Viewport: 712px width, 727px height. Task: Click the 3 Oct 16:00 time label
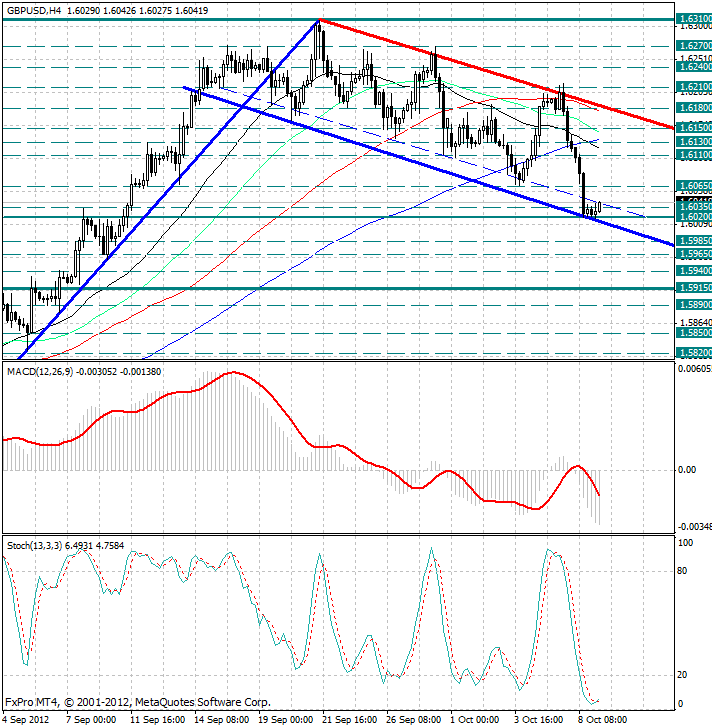[x=538, y=720]
